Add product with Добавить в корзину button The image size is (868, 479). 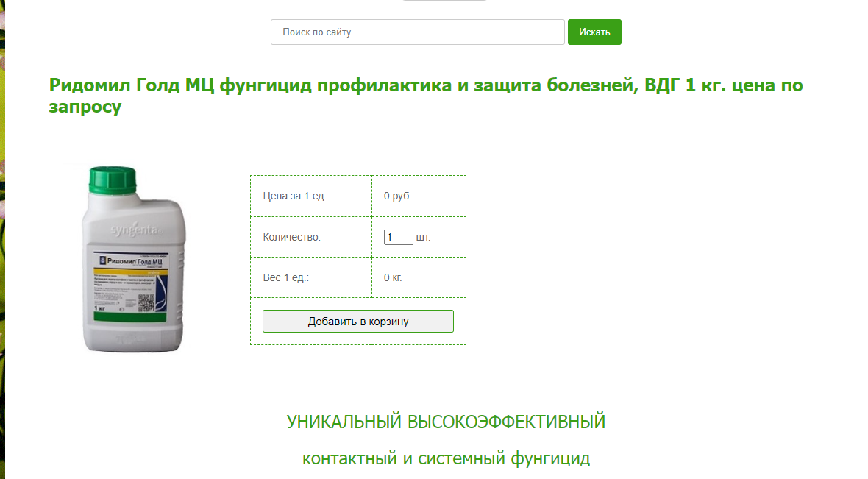(x=358, y=322)
